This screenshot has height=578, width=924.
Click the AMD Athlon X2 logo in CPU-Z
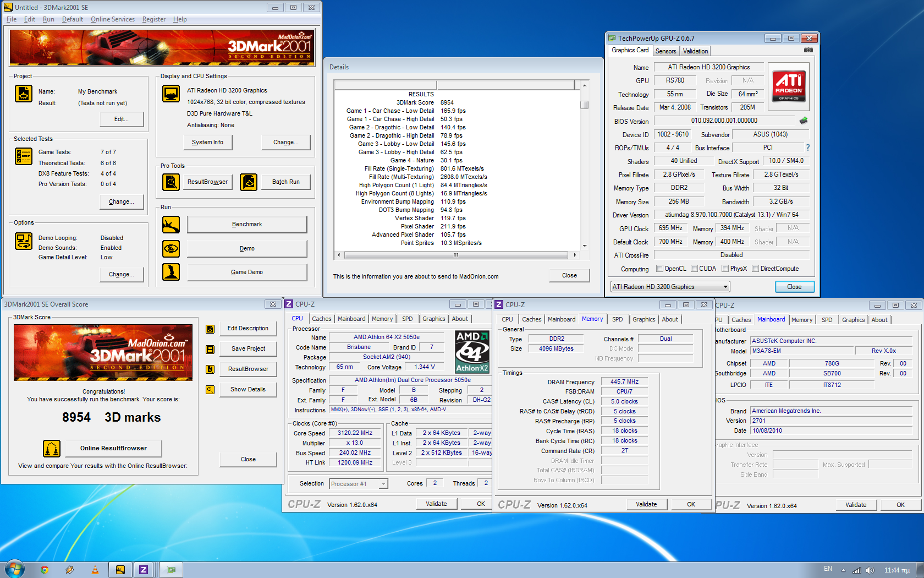pyautogui.click(x=472, y=352)
